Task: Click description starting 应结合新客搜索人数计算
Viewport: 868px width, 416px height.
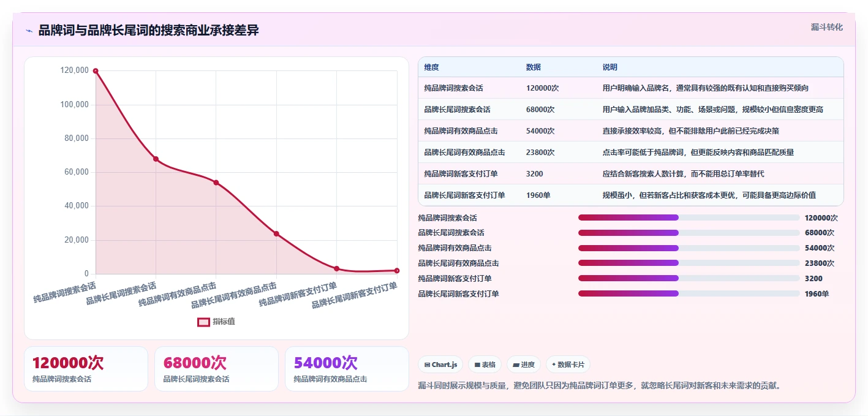Action: 683,173
